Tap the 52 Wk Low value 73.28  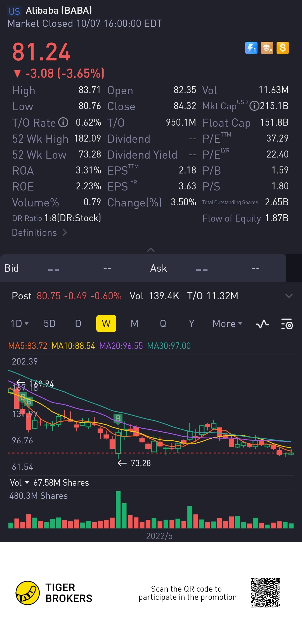point(90,154)
